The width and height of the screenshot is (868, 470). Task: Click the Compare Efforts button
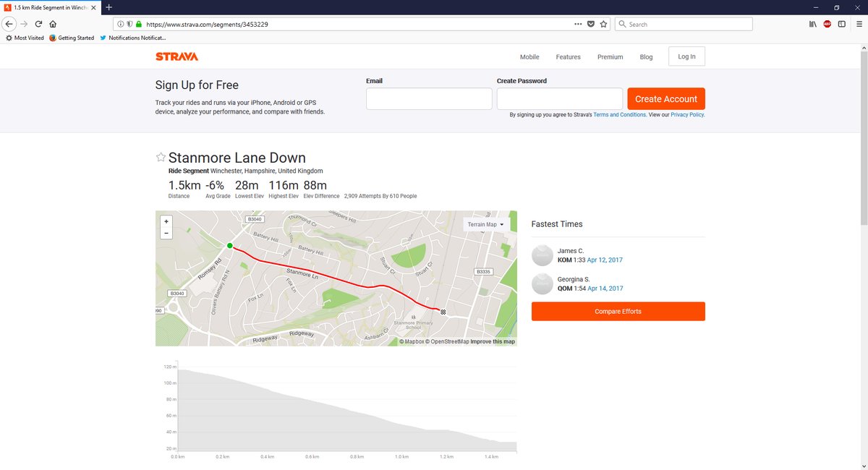[x=618, y=312]
